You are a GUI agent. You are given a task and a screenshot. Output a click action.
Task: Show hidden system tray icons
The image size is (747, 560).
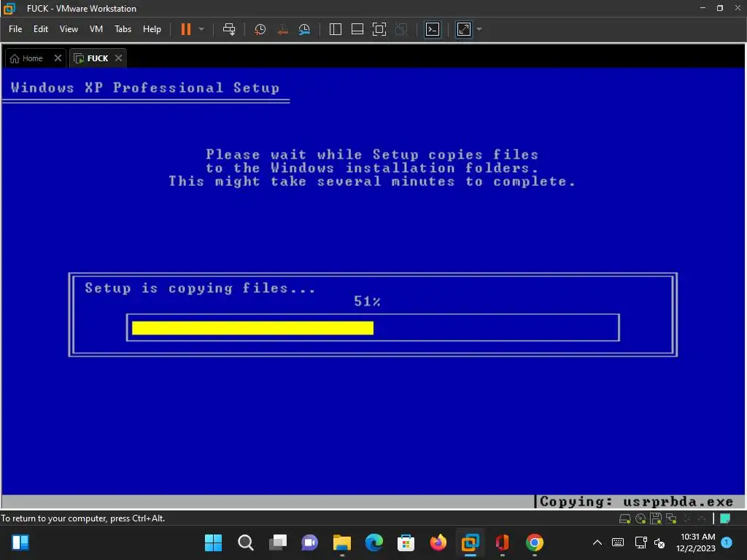tap(597, 542)
